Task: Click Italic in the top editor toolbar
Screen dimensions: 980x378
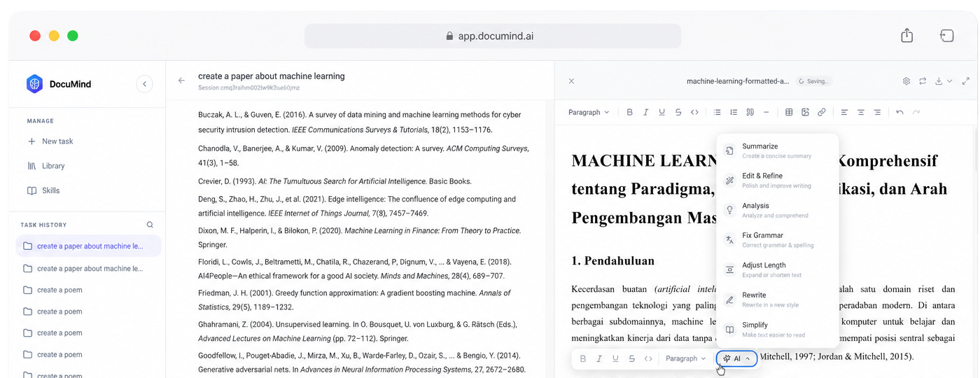Action: [645, 112]
